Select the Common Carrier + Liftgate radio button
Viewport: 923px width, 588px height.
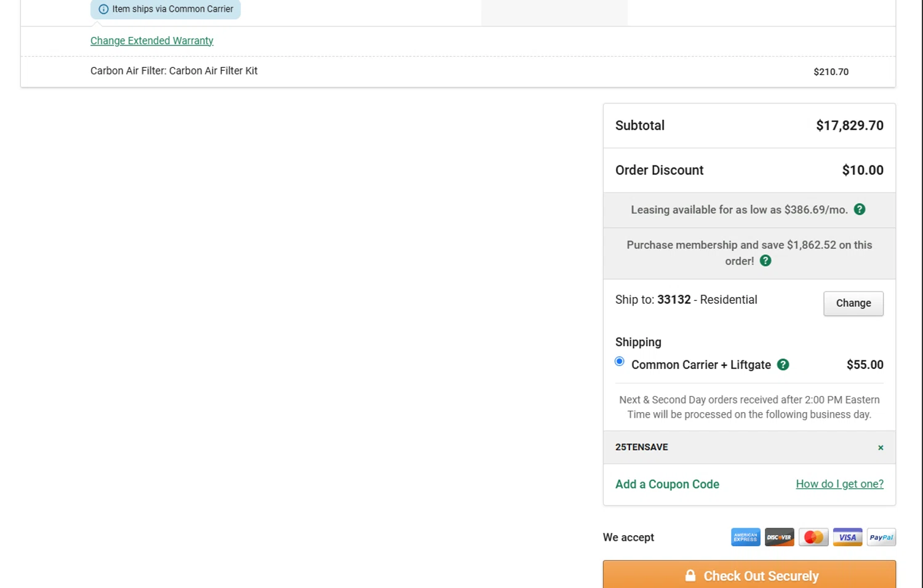click(620, 361)
